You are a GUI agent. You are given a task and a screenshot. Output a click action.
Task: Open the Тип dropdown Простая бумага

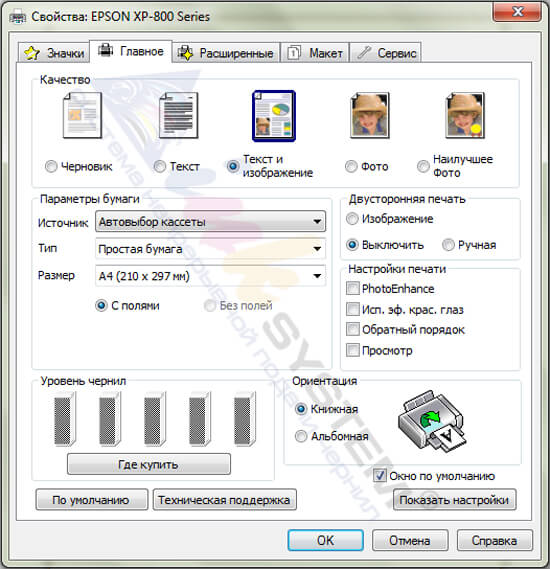210,249
